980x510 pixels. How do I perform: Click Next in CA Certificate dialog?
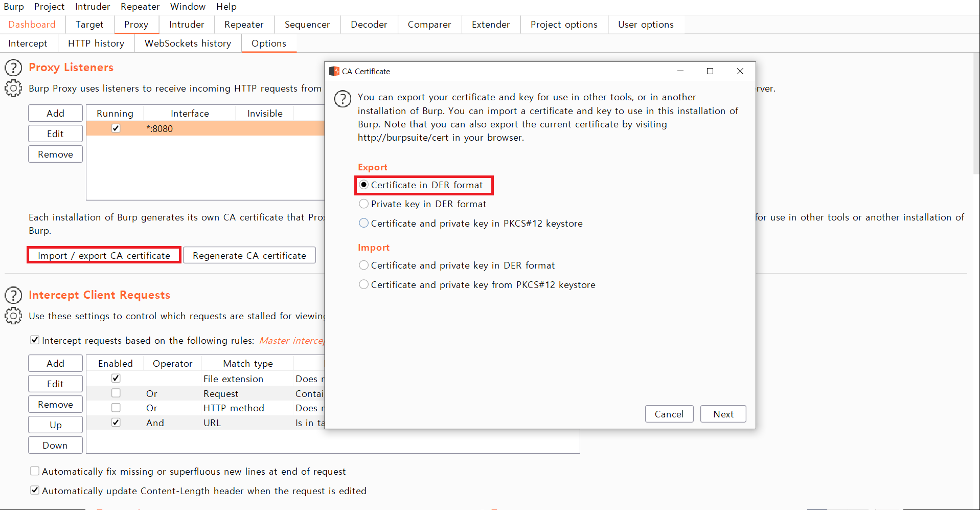coord(723,414)
